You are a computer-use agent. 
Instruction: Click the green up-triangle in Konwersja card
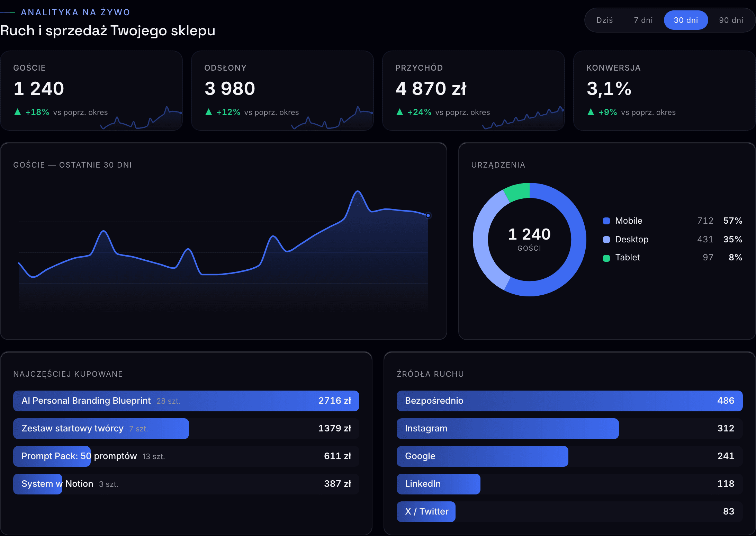tap(591, 112)
